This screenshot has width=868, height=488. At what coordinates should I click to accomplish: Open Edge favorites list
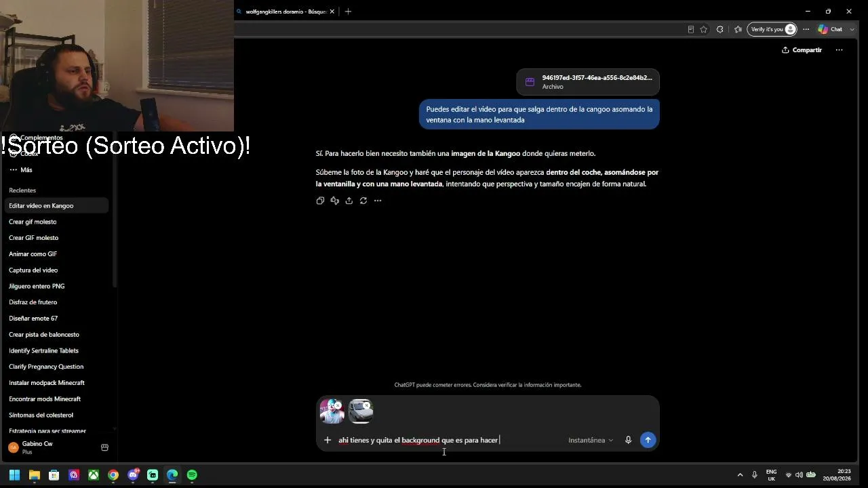tap(738, 29)
